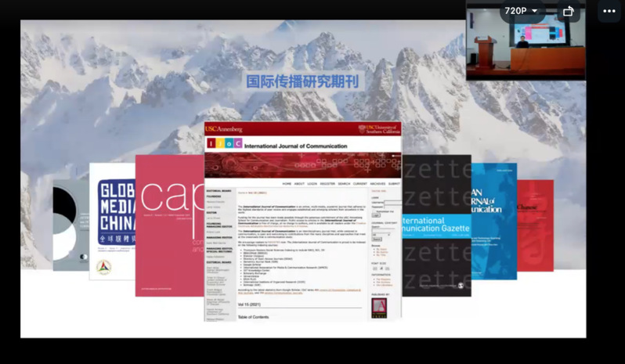Viewport: 625px width, 364px height.
Task: Click the Table of Contents heading
Action: click(x=253, y=317)
